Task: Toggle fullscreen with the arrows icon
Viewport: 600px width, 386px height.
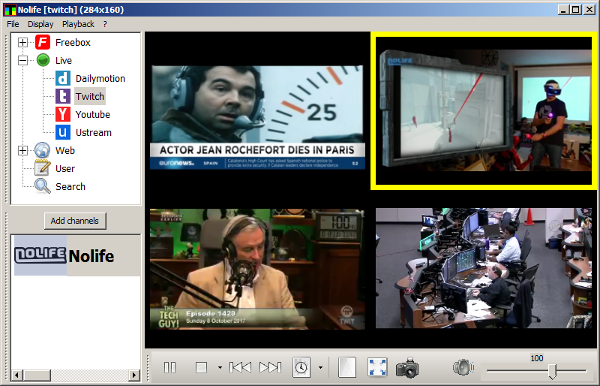Action: click(x=377, y=368)
